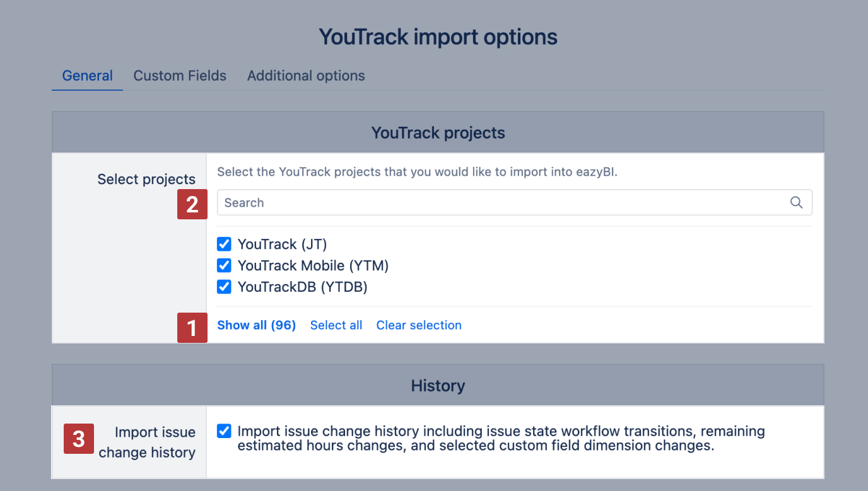Click the YouTrackDB (YTDB) label text
The image size is (868, 491).
[302, 287]
